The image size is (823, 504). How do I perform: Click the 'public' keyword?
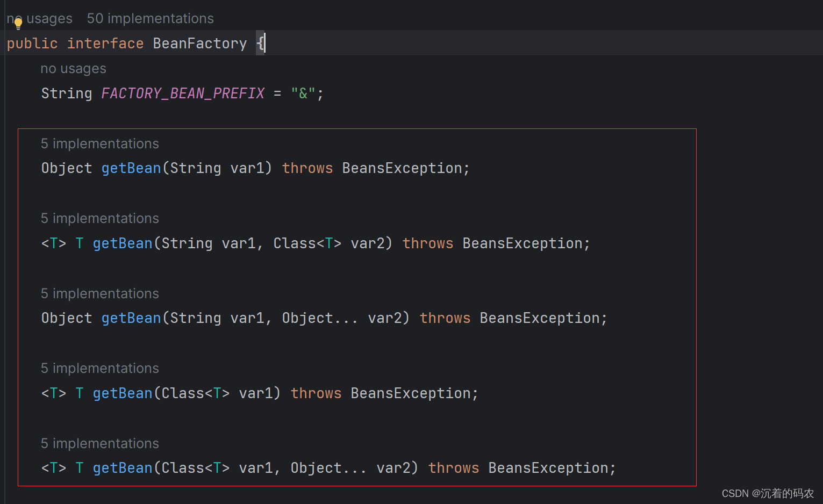click(32, 44)
